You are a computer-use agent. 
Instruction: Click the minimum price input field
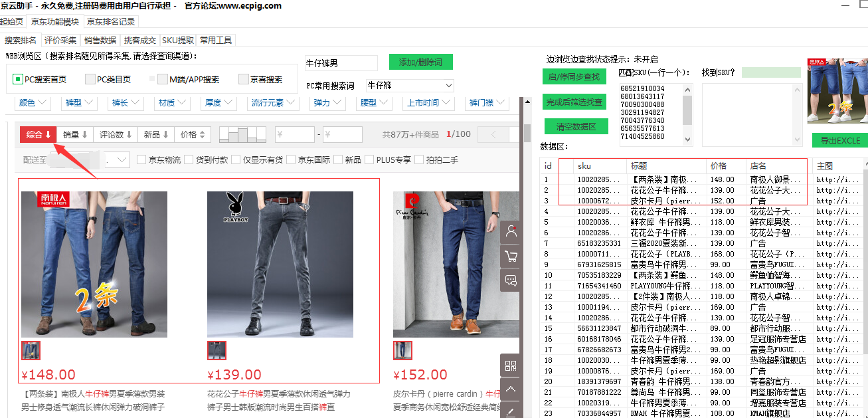(295, 134)
